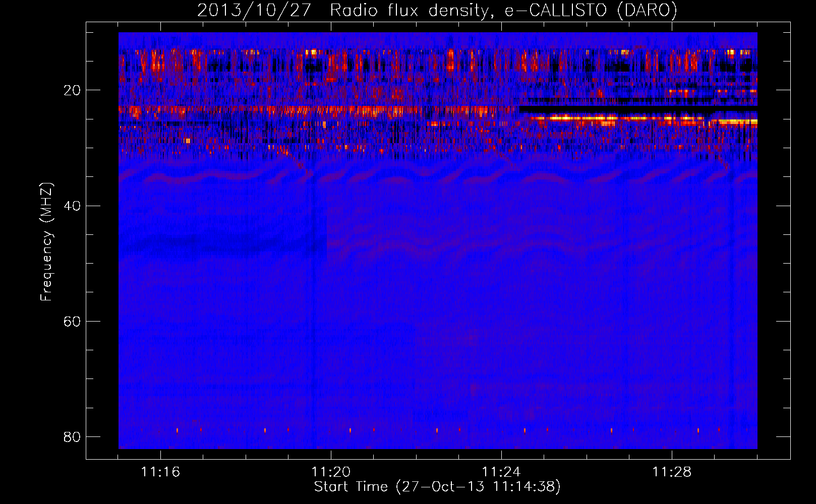Click the '80' frequency tick label
Screen dimensions: 816x504
coord(72,437)
